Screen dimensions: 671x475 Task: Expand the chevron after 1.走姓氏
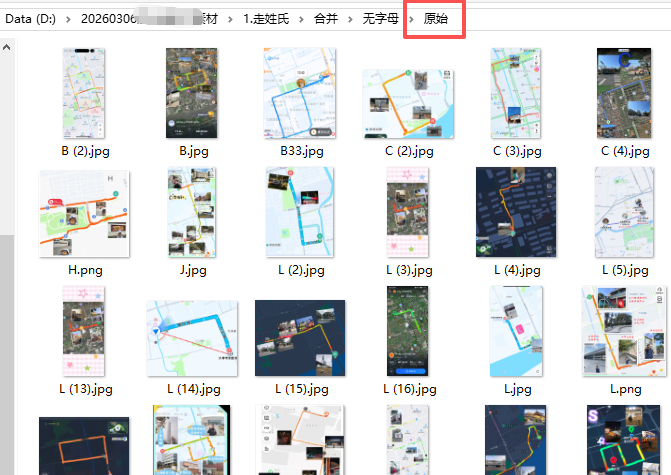(301, 19)
